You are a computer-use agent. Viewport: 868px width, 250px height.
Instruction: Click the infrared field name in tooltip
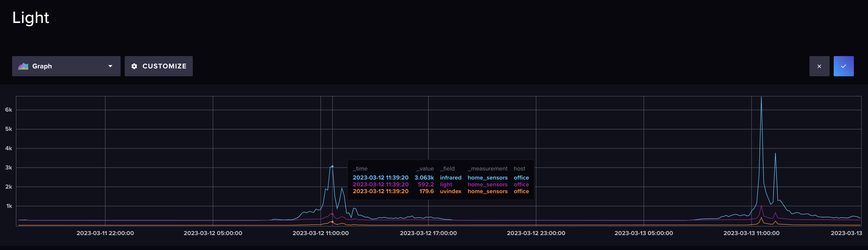[450, 178]
